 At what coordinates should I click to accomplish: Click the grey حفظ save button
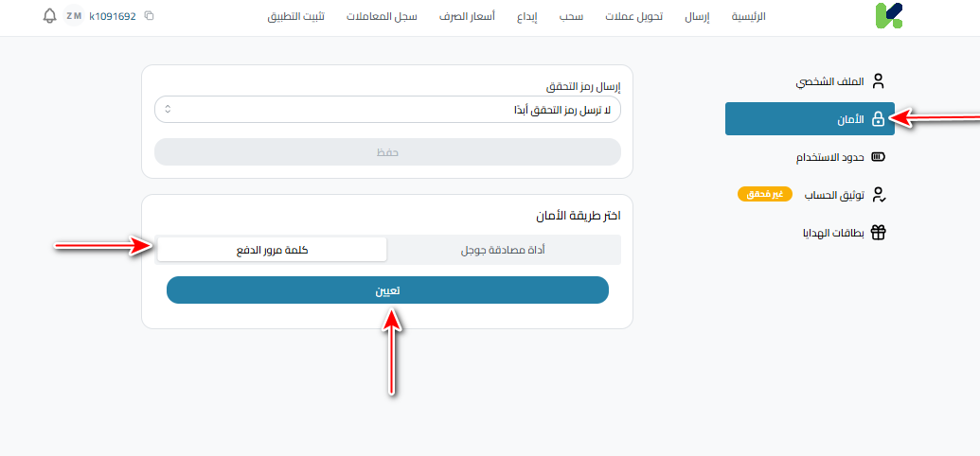pyautogui.click(x=387, y=151)
